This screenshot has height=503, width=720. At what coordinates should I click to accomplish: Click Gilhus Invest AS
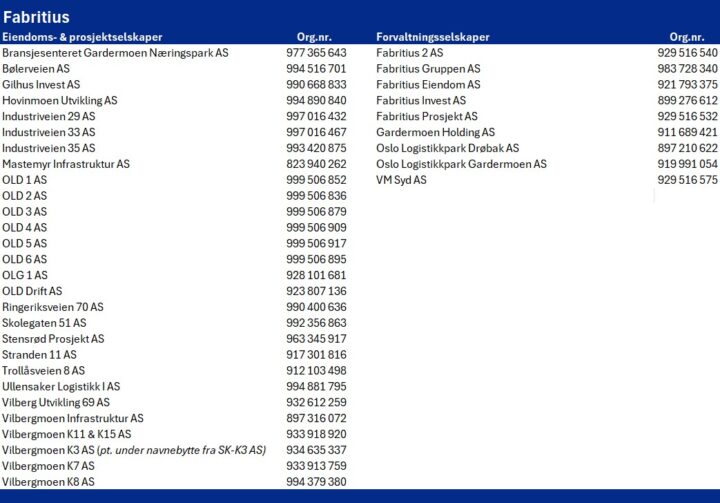pyautogui.click(x=41, y=85)
